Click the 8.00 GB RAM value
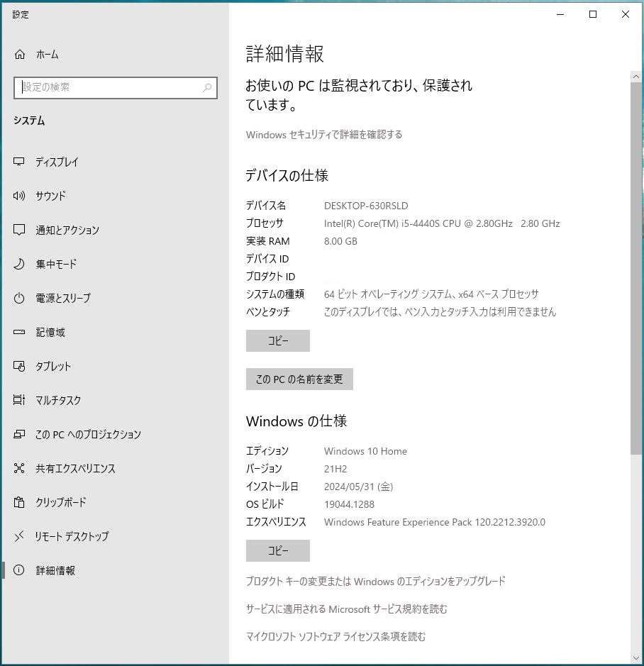The height and width of the screenshot is (666, 644). coord(340,241)
